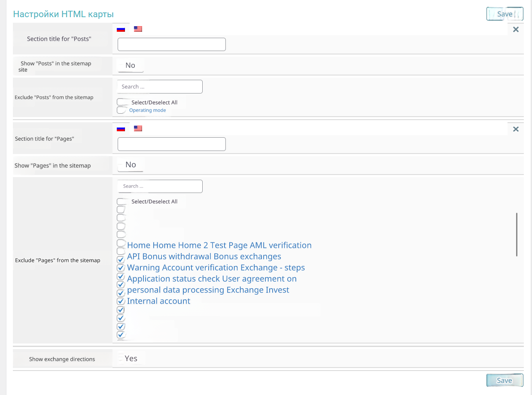Click the Posts section title text field
The width and height of the screenshot is (532, 395).
171,45
